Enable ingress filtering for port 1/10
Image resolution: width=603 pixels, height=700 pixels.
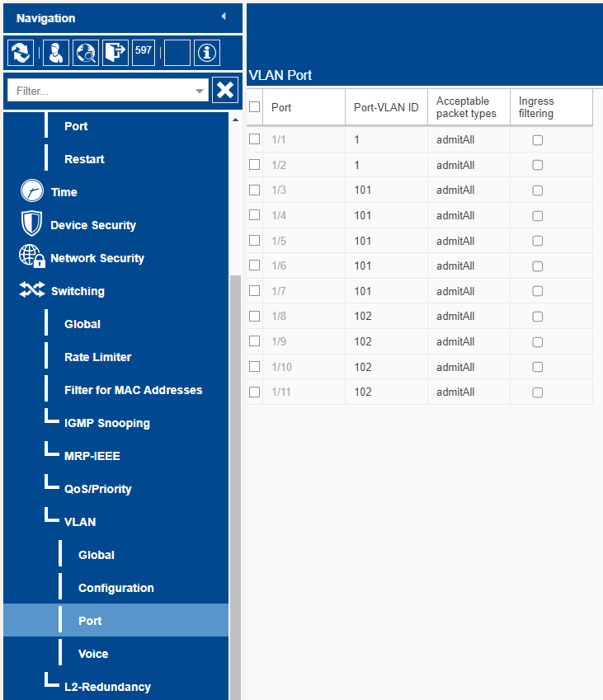(538, 367)
